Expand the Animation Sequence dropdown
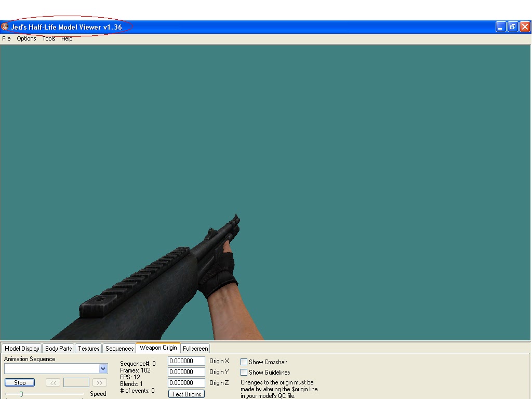532x399 pixels. click(103, 368)
